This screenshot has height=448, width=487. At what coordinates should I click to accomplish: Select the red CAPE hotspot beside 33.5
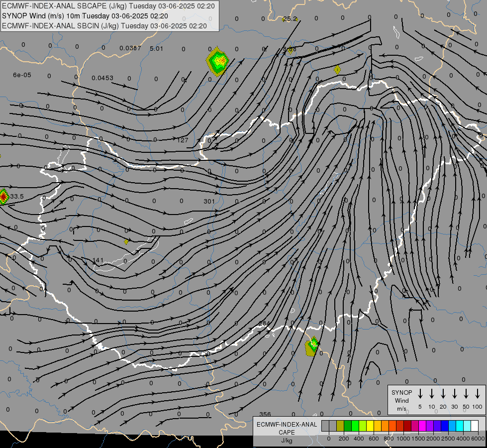click(3, 197)
